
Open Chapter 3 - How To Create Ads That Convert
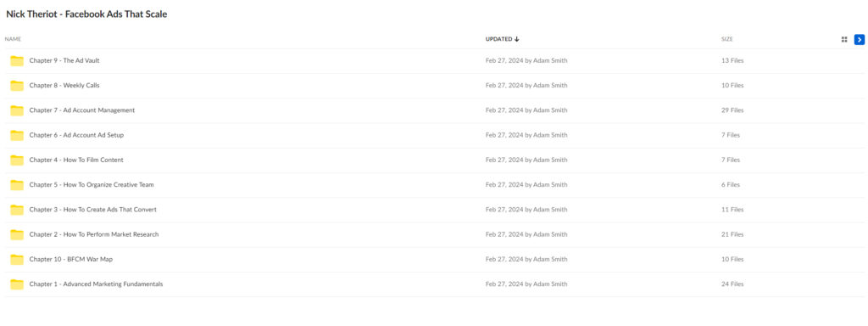(x=93, y=210)
